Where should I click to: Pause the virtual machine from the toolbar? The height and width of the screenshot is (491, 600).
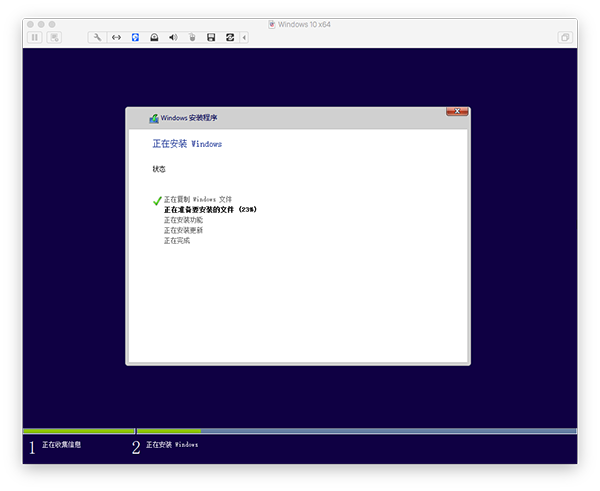point(35,37)
